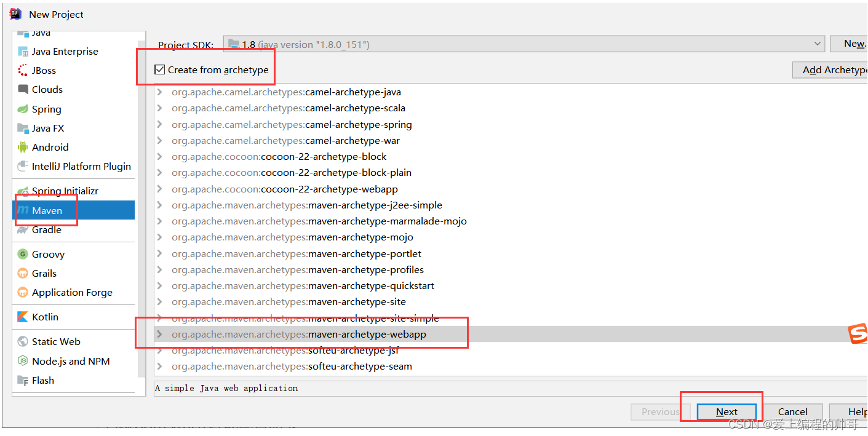Viewport: 868px width, 436px height.
Task: Select Maven in the project type list
Action: pyautogui.click(x=73, y=210)
